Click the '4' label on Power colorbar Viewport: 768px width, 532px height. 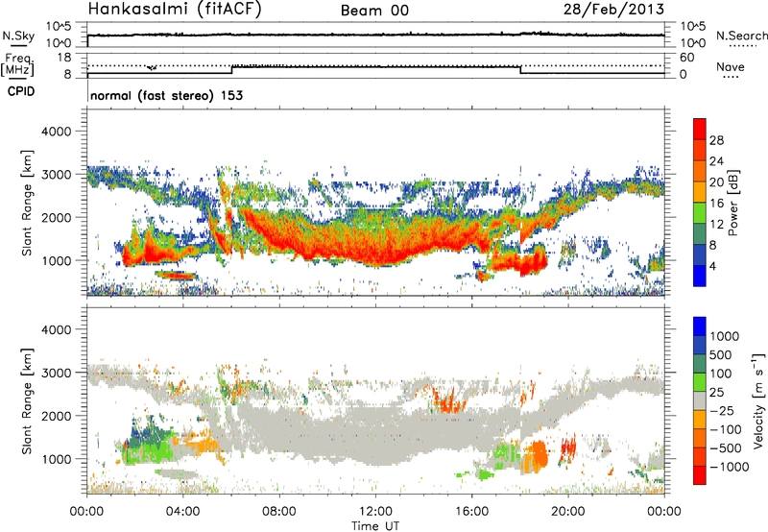[713, 267]
